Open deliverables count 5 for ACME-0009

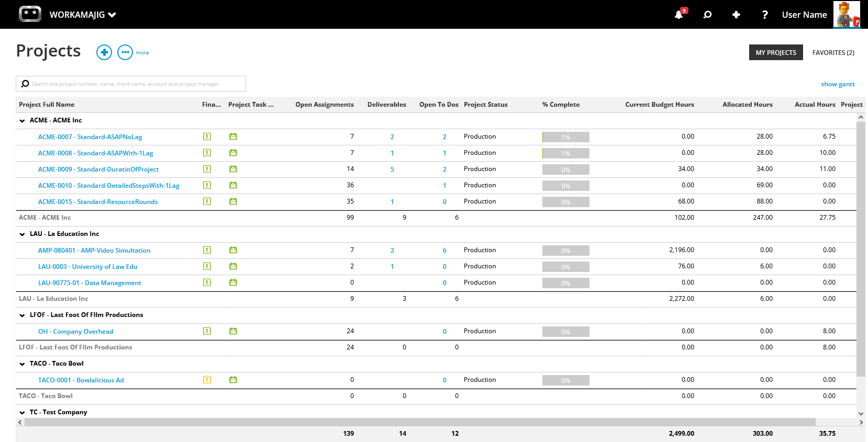392,169
